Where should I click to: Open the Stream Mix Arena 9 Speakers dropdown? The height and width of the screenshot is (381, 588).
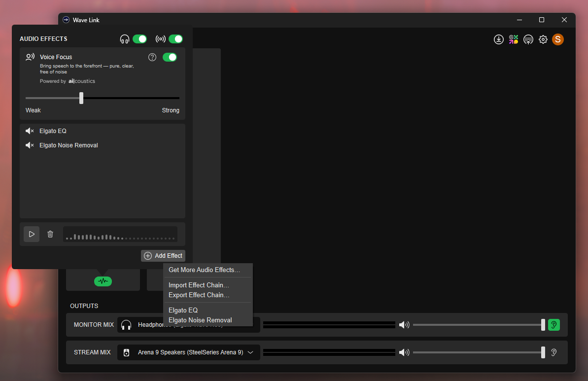coord(189,352)
